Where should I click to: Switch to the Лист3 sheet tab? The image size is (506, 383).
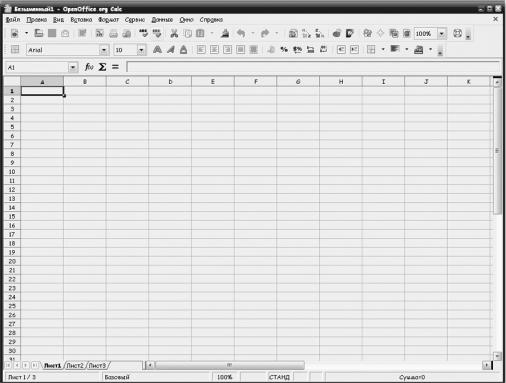[x=97, y=366]
